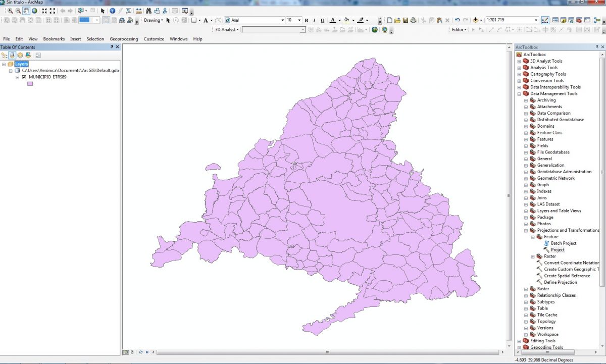This screenshot has width=606, height=364.
Task: Open the Geoprocessing menu
Action: click(124, 38)
